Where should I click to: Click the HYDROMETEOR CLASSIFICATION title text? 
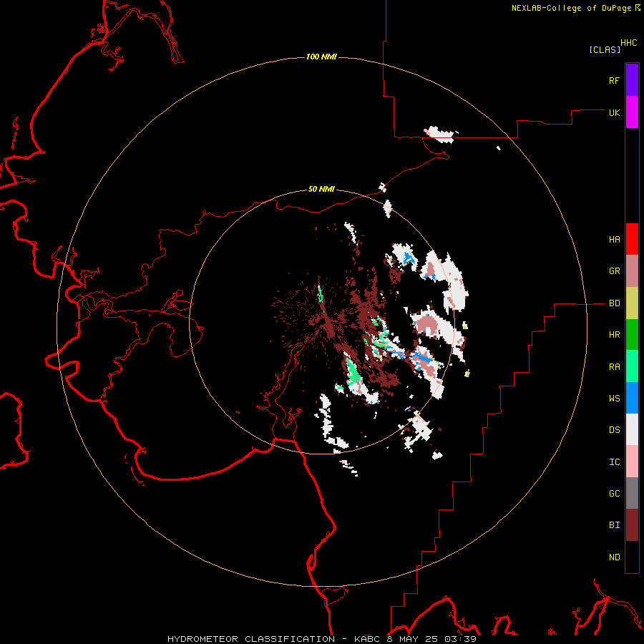click(x=251, y=639)
